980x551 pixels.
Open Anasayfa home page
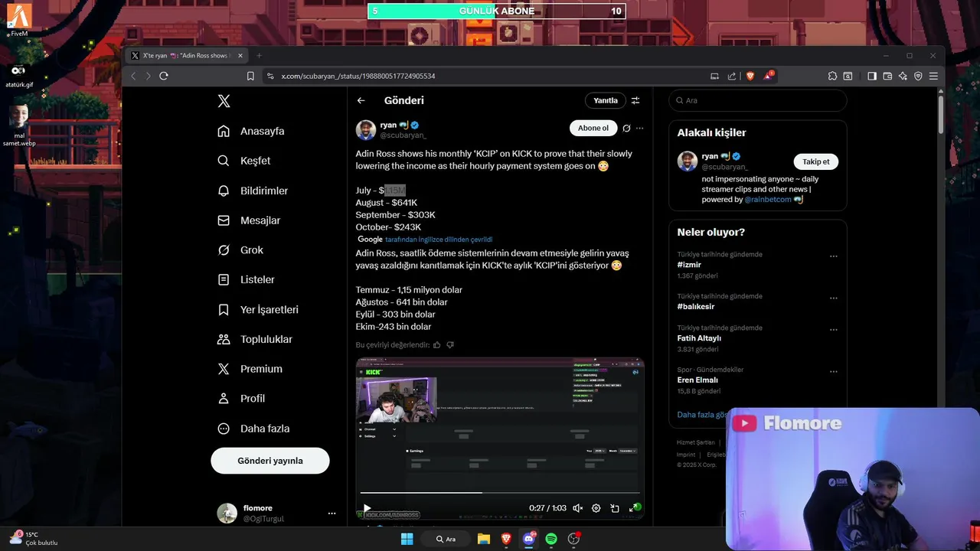click(251, 131)
